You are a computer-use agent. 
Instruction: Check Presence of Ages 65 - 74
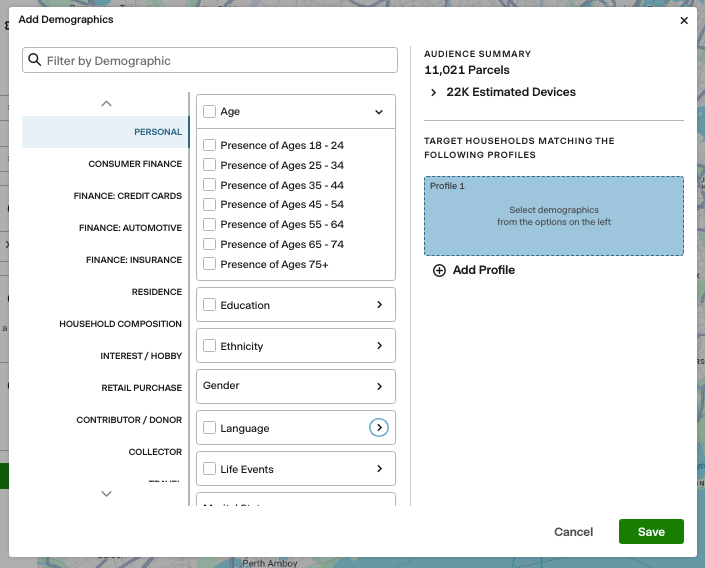tap(210, 244)
